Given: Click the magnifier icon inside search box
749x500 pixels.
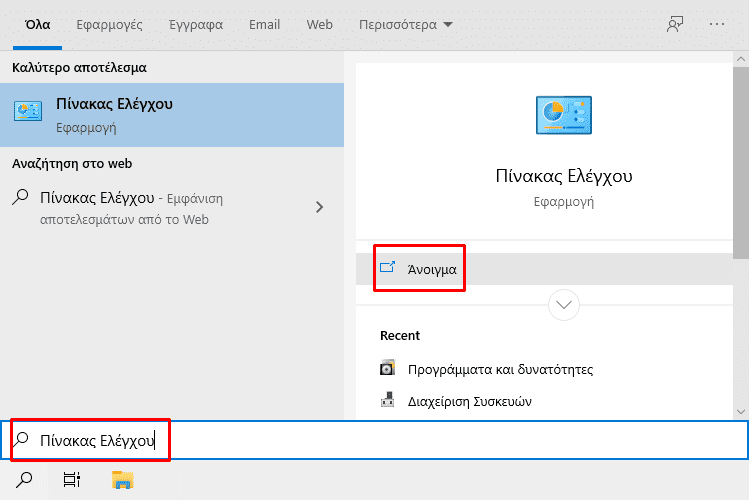Looking at the screenshot, I should pos(21,439).
